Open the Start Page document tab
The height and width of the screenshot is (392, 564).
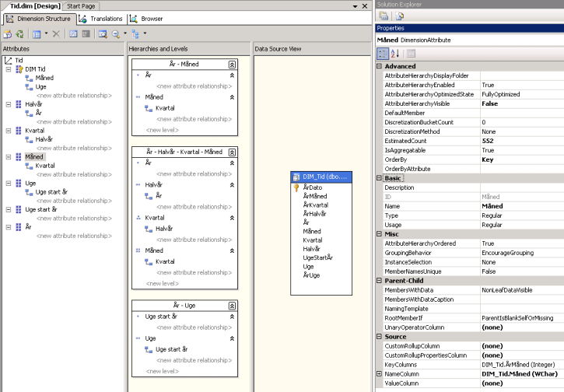click(x=81, y=6)
